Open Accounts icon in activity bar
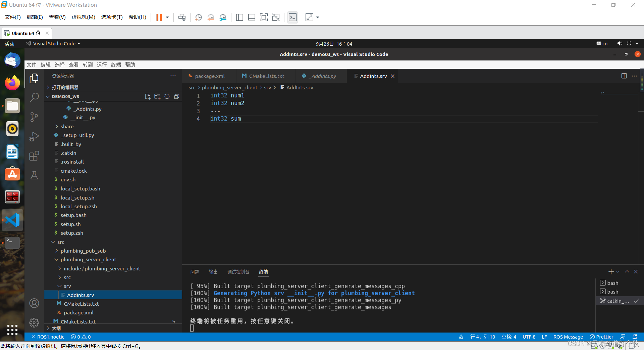 tap(34, 303)
